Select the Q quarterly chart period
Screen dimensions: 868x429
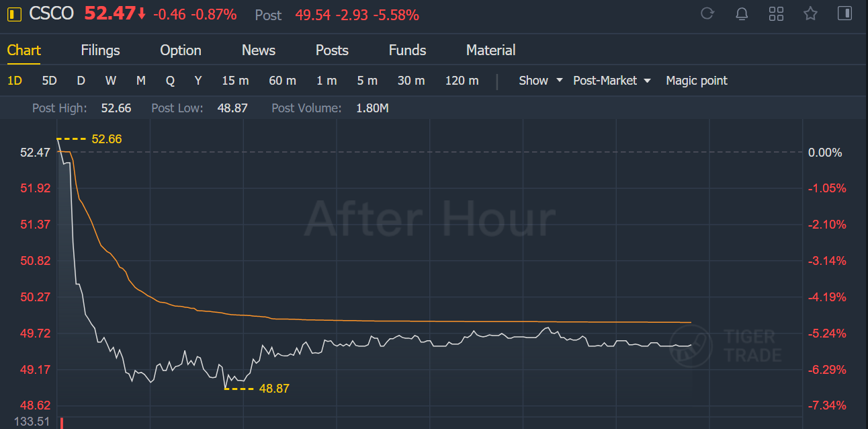coord(170,81)
